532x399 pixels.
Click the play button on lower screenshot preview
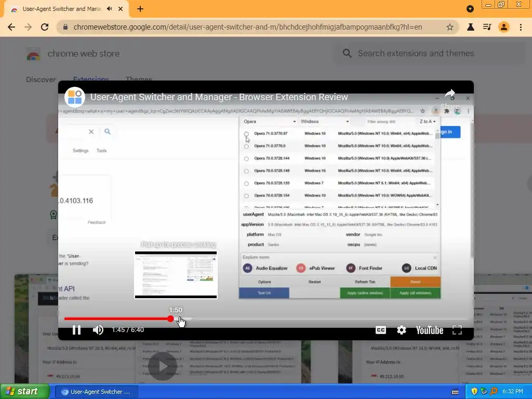tap(163, 366)
